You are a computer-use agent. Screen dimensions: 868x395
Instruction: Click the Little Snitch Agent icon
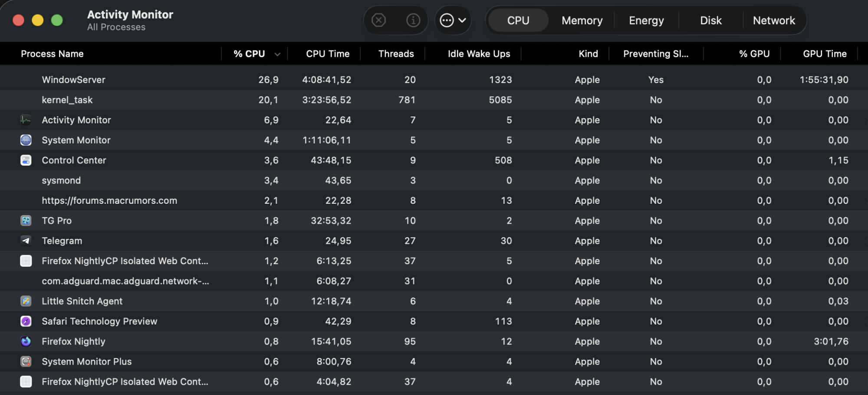(26, 301)
